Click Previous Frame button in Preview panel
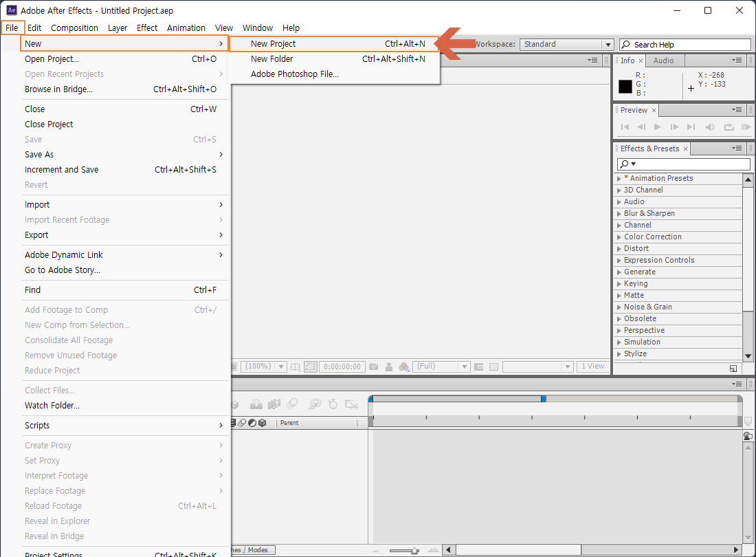Screen dimensions: 756x557 [x=641, y=127]
